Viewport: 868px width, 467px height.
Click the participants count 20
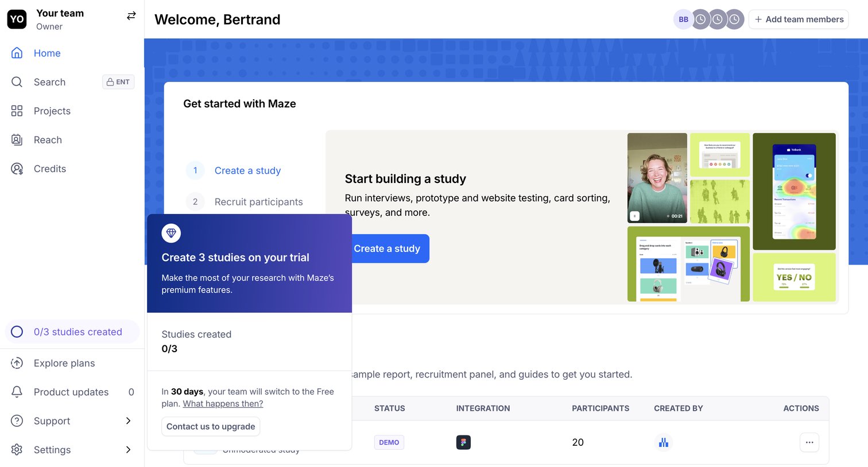coord(578,442)
